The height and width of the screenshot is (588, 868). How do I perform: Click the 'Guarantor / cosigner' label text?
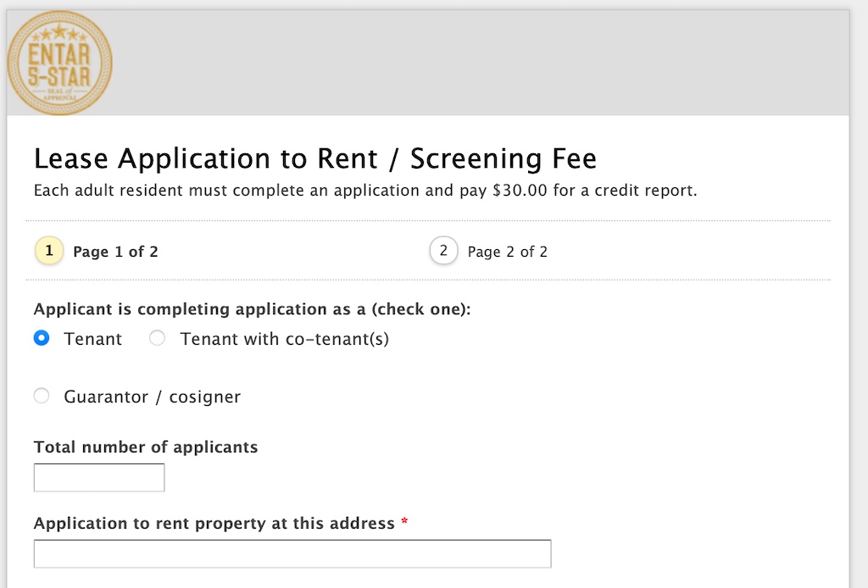click(152, 397)
